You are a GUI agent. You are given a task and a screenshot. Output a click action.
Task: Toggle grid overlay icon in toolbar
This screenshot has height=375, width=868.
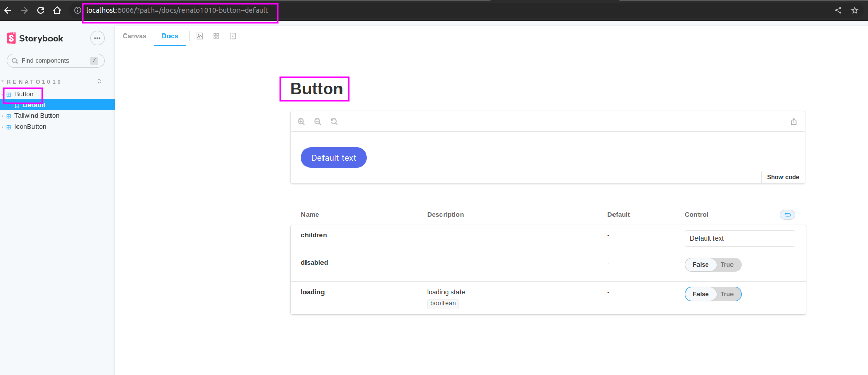216,36
